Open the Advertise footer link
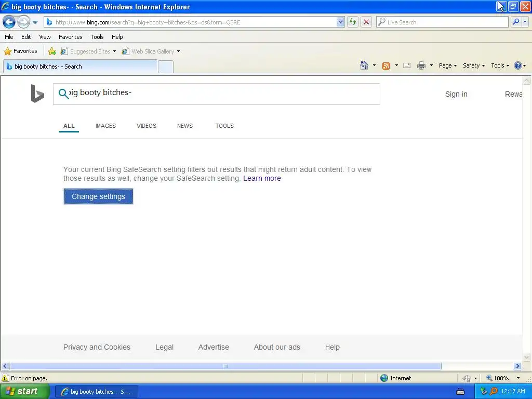Image resolution: width=532 pixels, height=399 pixels. [214, 347]
